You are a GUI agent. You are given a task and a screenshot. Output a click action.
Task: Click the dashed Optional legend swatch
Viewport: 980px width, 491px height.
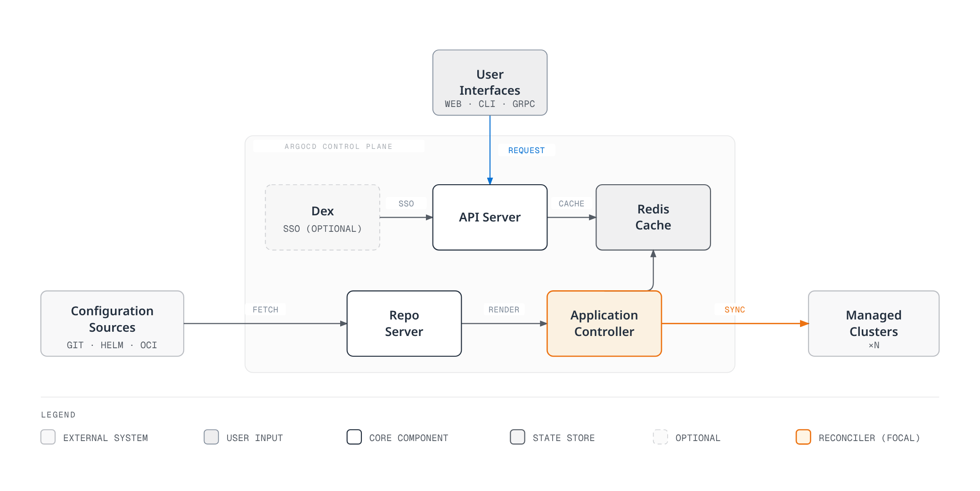[x=661, y=437]
